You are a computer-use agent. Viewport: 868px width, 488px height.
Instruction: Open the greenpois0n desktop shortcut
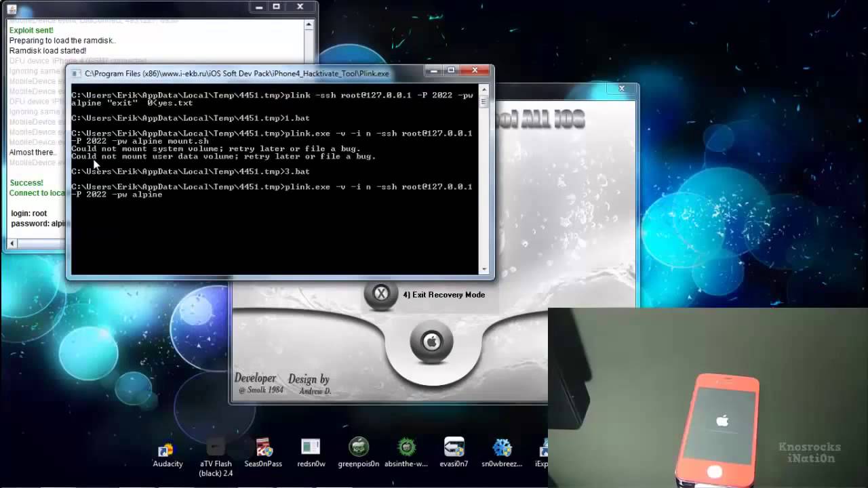coord(359,453)
